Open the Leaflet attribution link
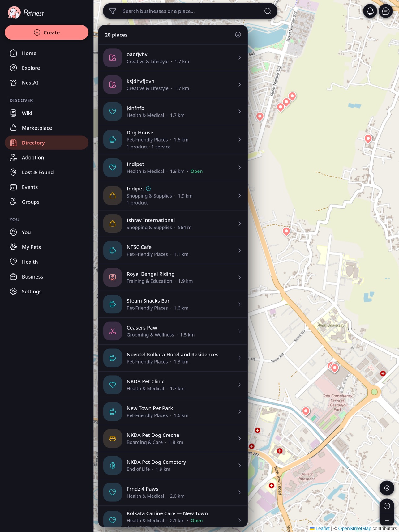The image size is (399, 532). pyautogui.click(x=320, y=529)
